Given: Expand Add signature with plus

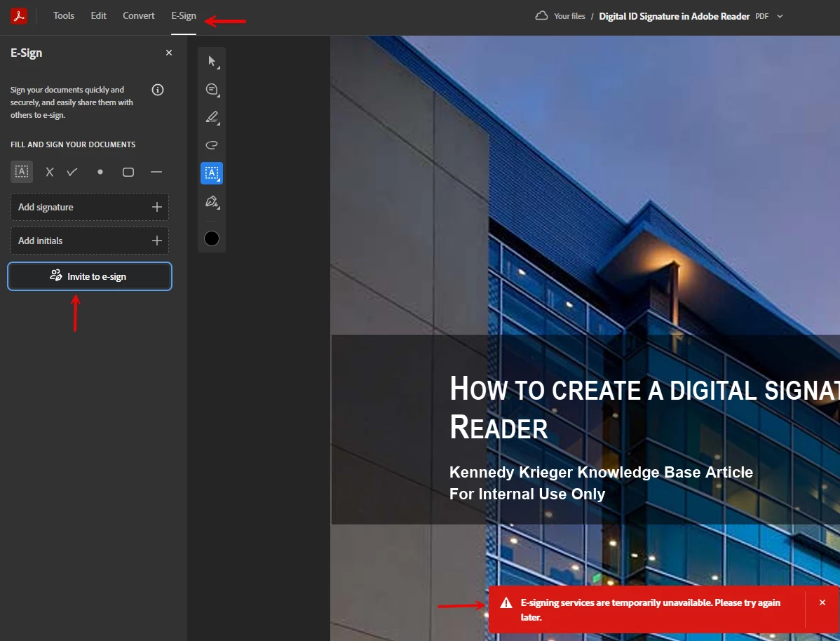Looking at the screenshot, I should [x=157, y=207].
